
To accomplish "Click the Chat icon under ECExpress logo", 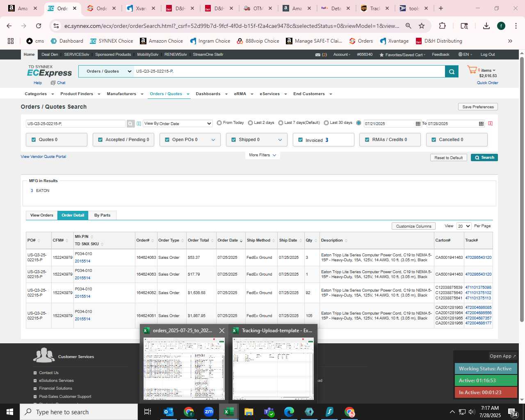I will tap(53, 83).
